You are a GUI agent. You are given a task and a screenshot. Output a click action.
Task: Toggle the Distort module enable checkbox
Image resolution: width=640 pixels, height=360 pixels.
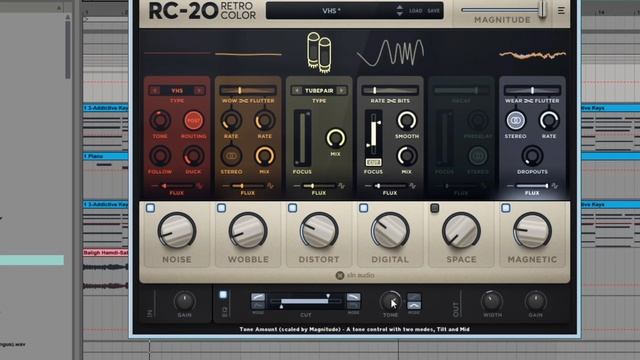[x=292, y=208]
